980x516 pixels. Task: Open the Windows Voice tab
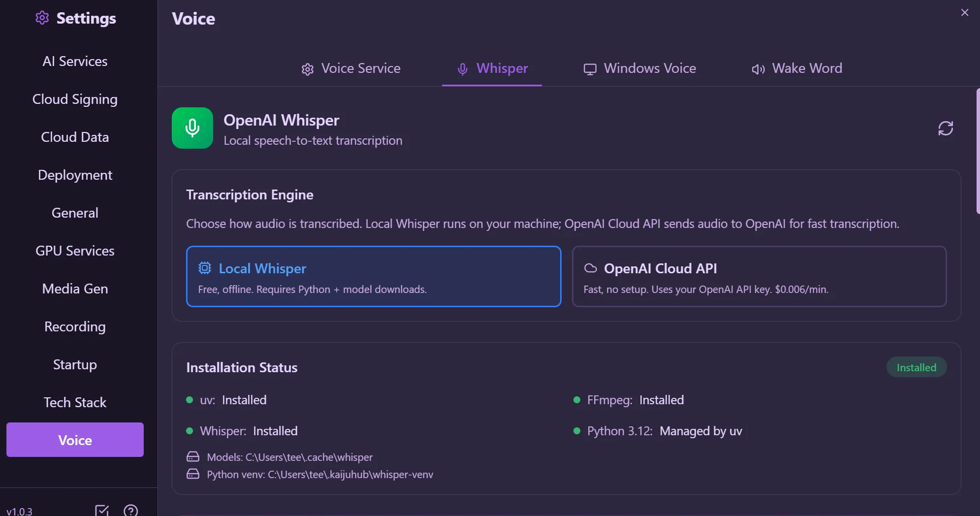coord(639,68)
